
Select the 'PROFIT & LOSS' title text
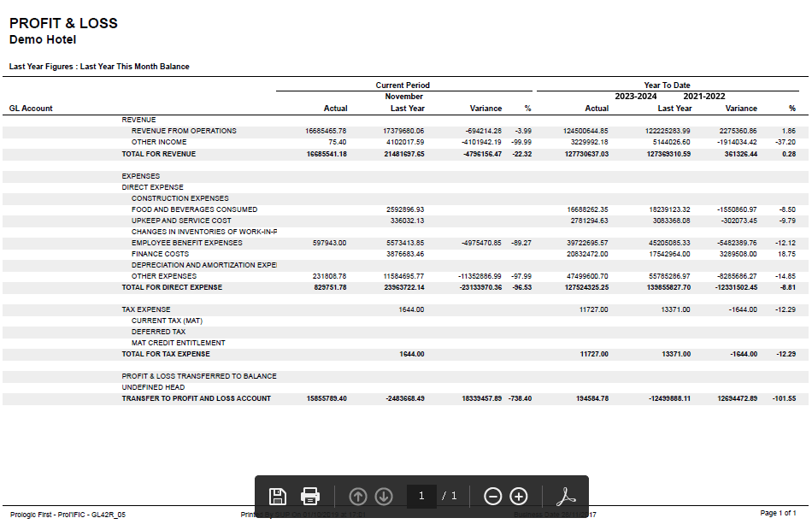click(64, 23)
